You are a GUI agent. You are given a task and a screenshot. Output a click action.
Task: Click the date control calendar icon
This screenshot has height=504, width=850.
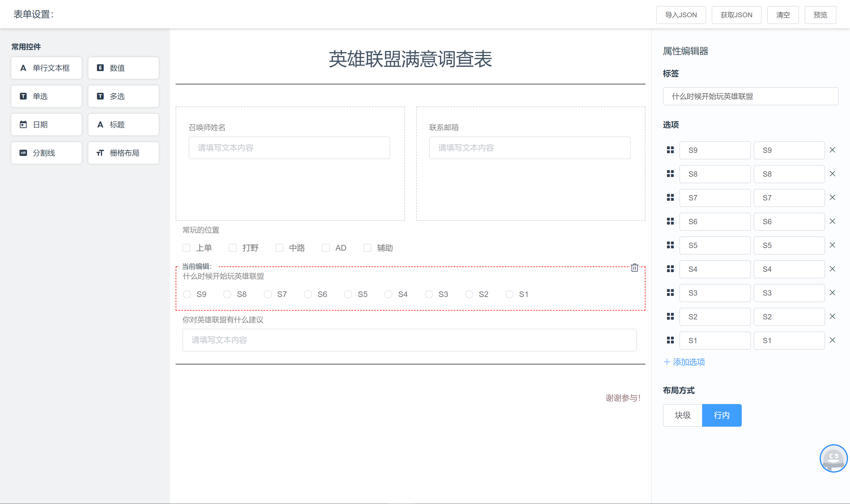pyautogui.click(x=23, y=125)
